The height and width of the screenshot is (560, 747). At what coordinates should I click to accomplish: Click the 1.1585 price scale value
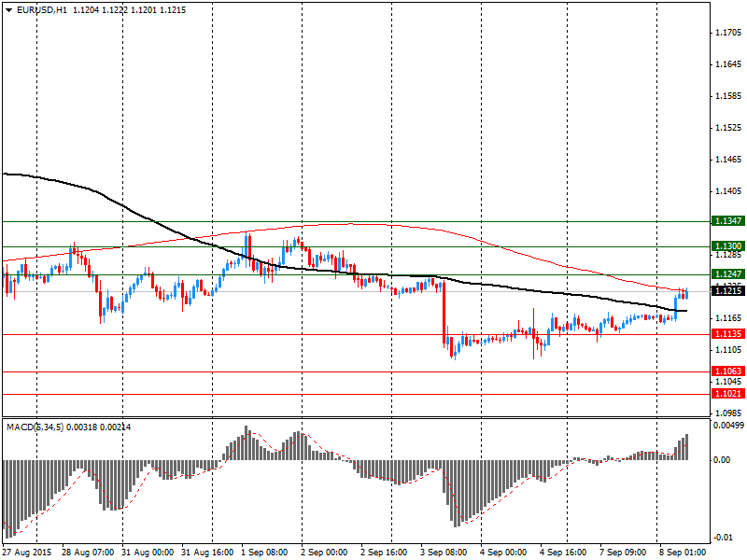click(x=729, y=96)
